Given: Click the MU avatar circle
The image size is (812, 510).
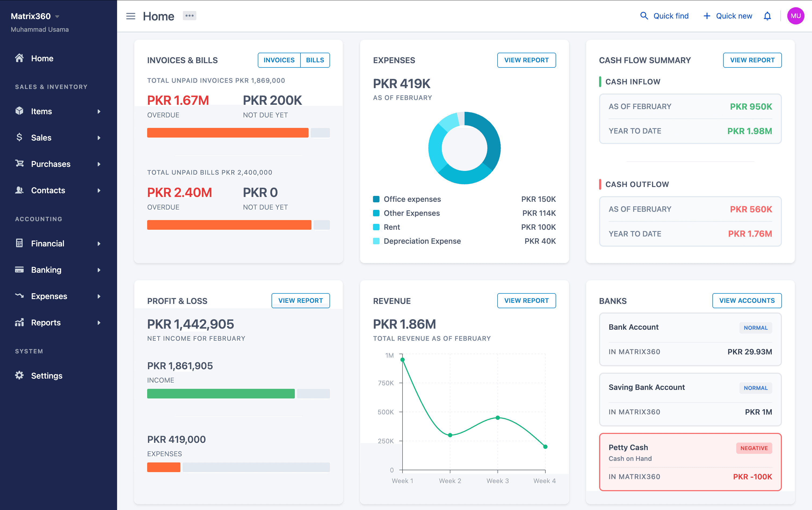Looking at the screenshot, I should (x=796, y=16).
